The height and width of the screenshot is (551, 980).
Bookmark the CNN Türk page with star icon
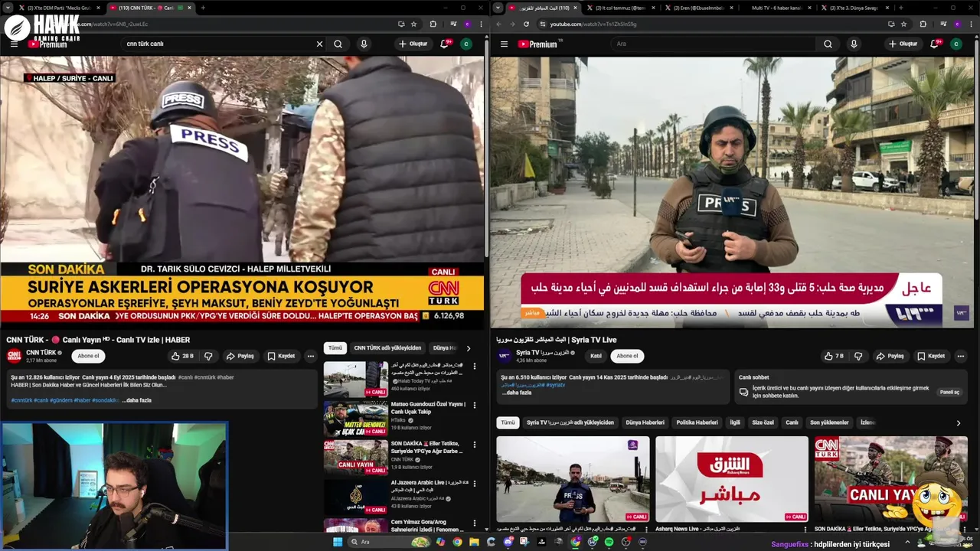click(x=413, y=24)
